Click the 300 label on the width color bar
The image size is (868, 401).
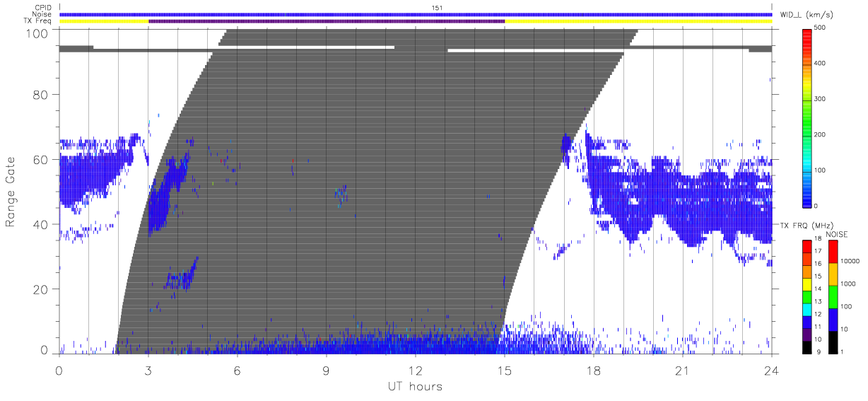tap(819, 99)
